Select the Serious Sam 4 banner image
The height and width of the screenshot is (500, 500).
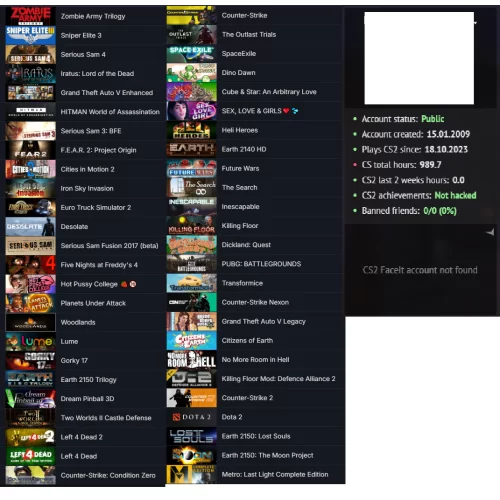coord(30,54)
